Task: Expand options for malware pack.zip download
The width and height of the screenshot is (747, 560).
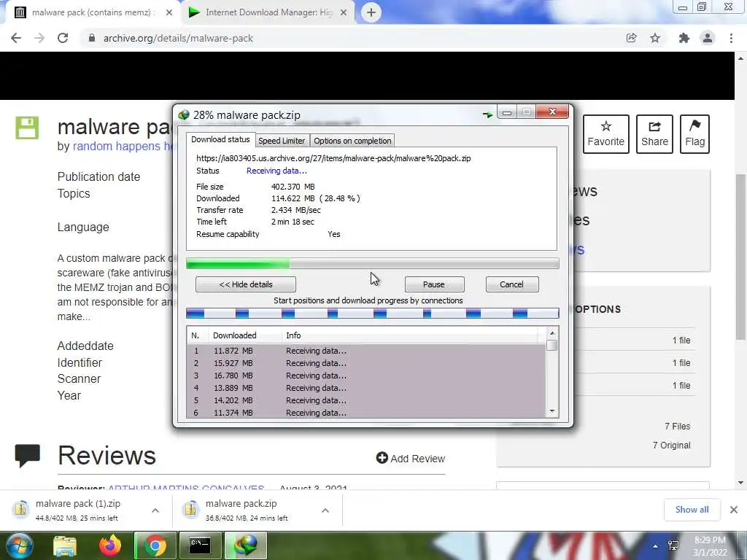Action: coord(325,510)
